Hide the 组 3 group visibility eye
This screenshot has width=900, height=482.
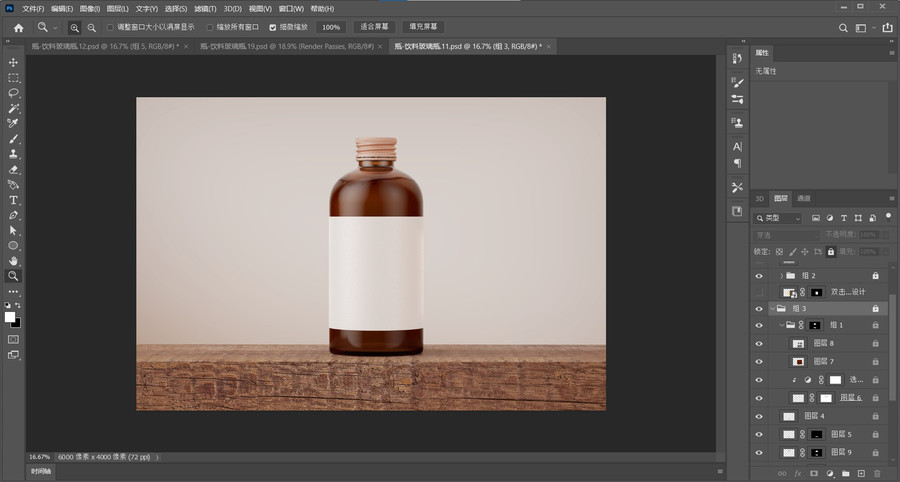[x=759, y=309]
